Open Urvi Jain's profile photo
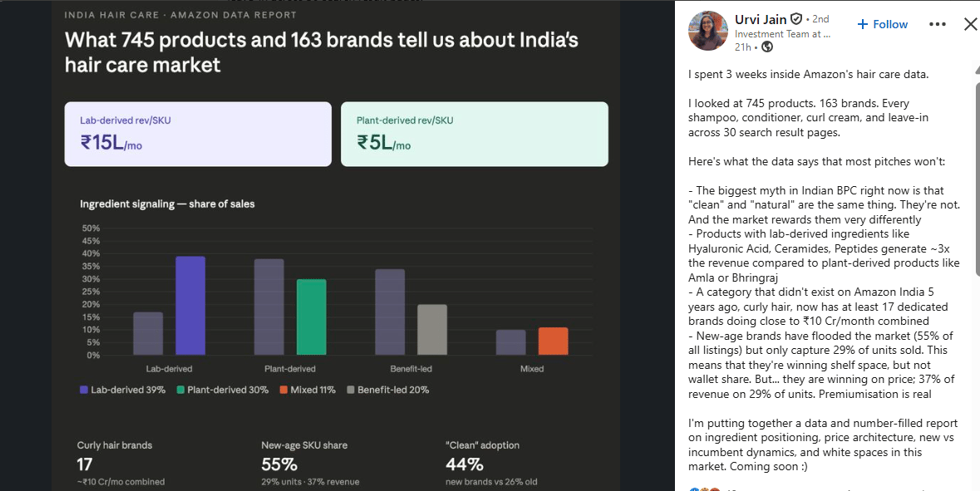This screenshot has height=491, width=980. coord(708,32)
